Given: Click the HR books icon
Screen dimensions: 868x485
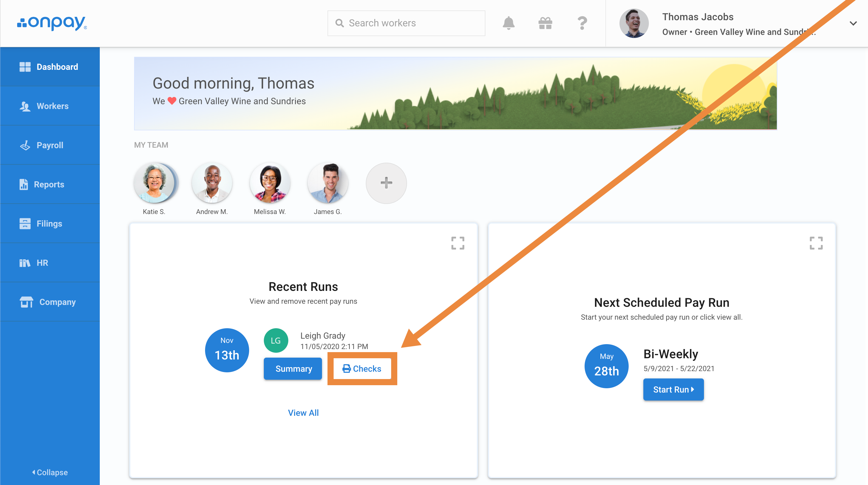Looking at the screenshot, I should tap(25, 263).
